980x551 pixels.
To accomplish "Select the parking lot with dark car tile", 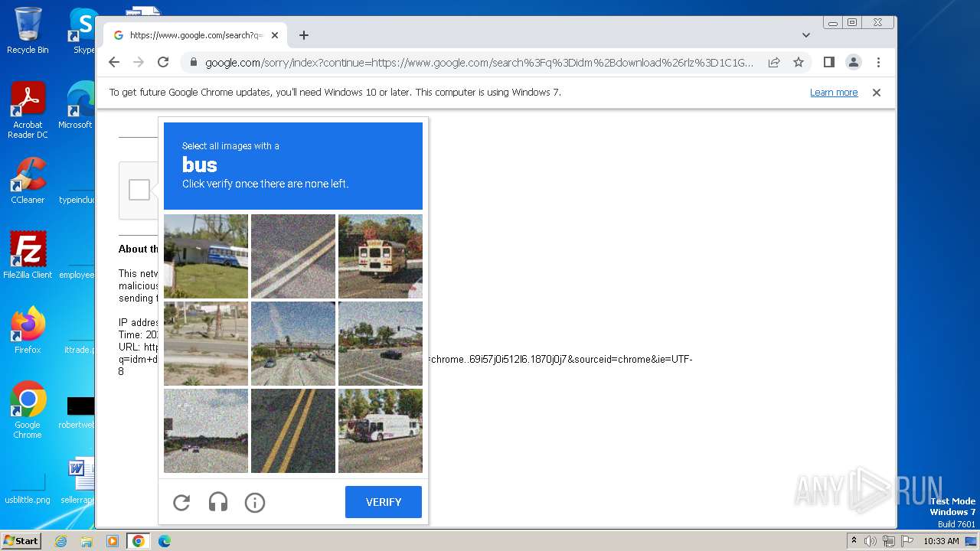I will tap(381, 344).
